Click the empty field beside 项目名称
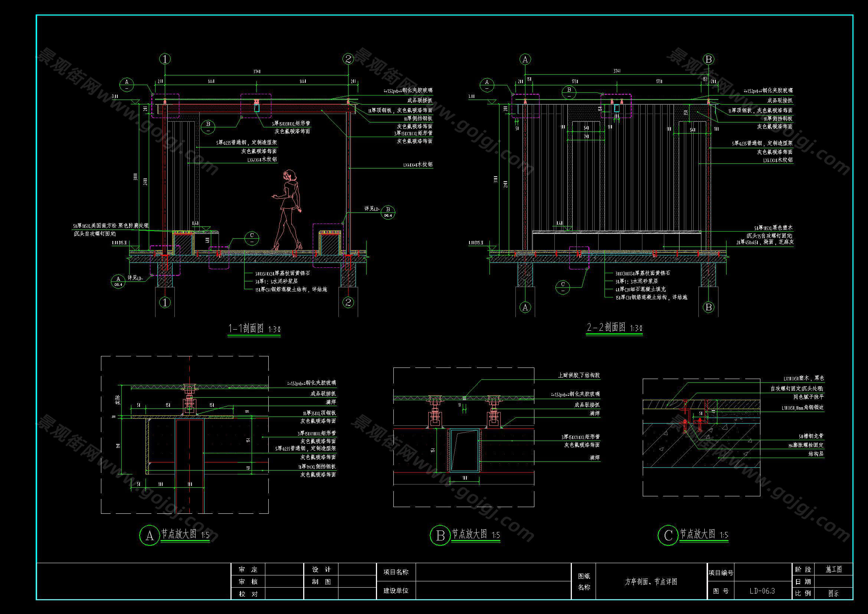This screenshot has height=614, width=868. [x=493, y=572]
